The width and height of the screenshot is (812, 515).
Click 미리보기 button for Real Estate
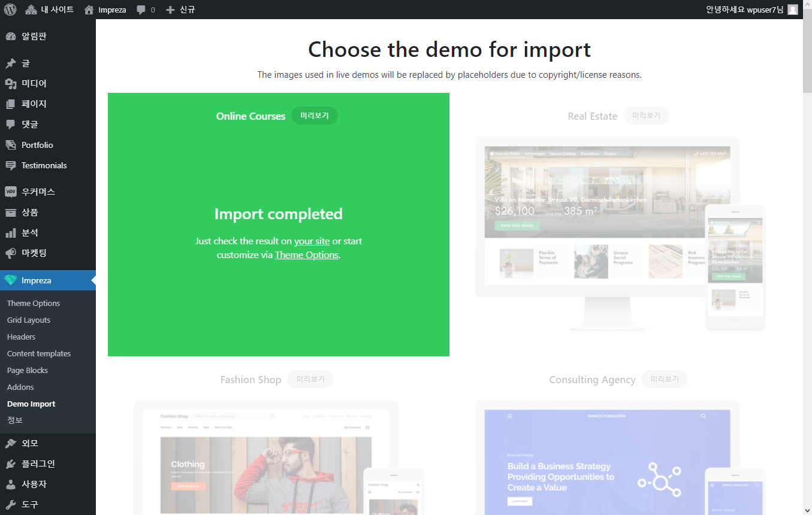(647, 116)
